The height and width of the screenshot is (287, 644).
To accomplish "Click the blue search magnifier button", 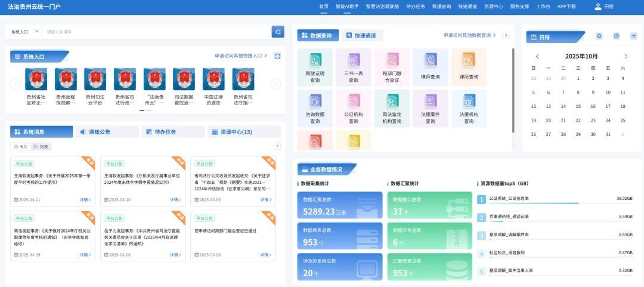I will (278, 32).
